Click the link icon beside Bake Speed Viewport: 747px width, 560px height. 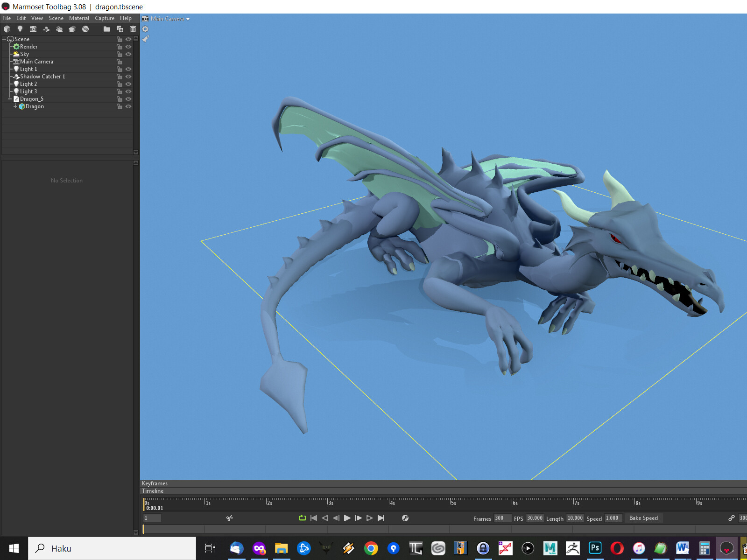pyautogui.click(x=732, y=518)
